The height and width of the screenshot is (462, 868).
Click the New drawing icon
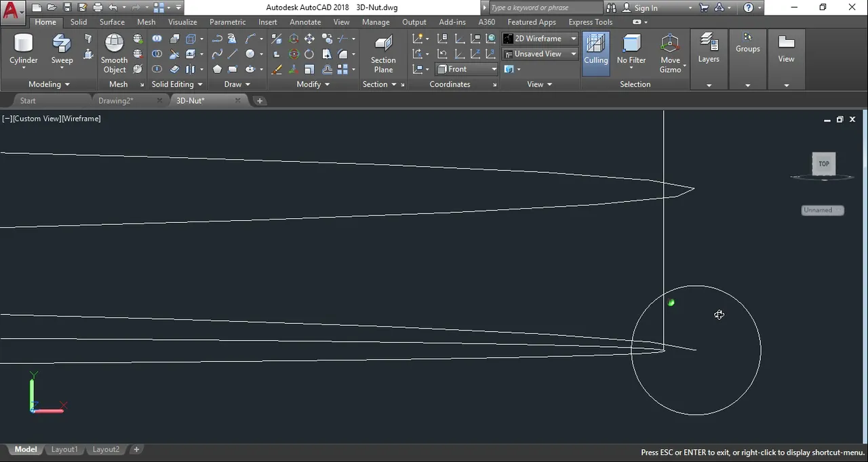coord(37,7)
